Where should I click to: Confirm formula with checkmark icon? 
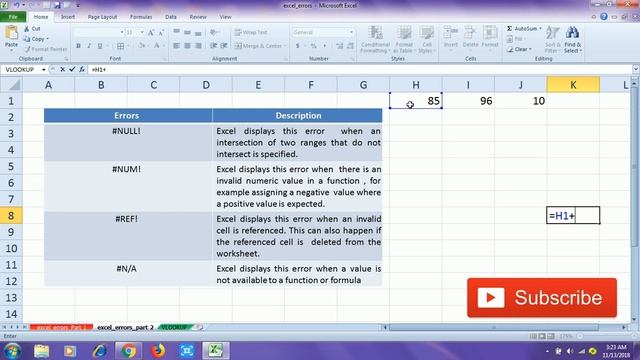[72, 70]
